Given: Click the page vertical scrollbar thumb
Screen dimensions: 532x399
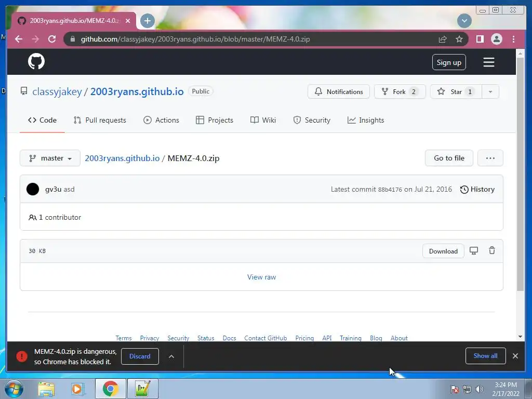Looking at the screenshot, I should [520, 174].
